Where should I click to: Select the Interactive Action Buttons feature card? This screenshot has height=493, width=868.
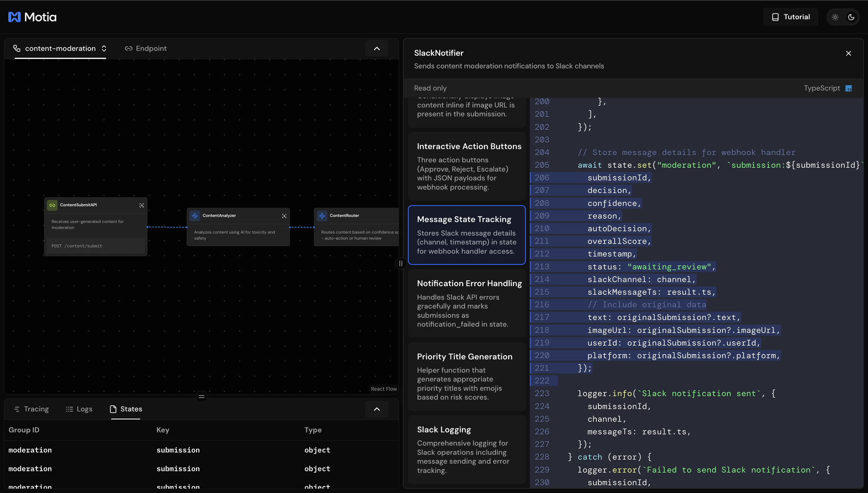(x=467, y=167)
